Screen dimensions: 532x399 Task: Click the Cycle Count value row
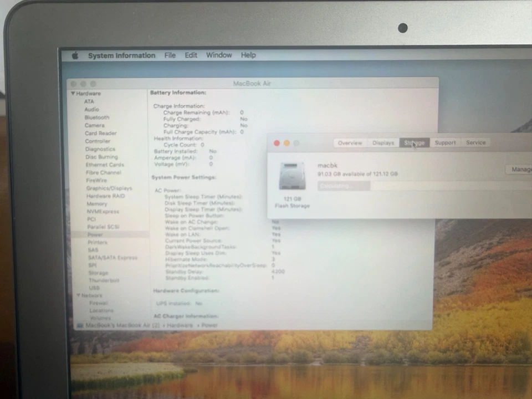[x=184, y=145]
